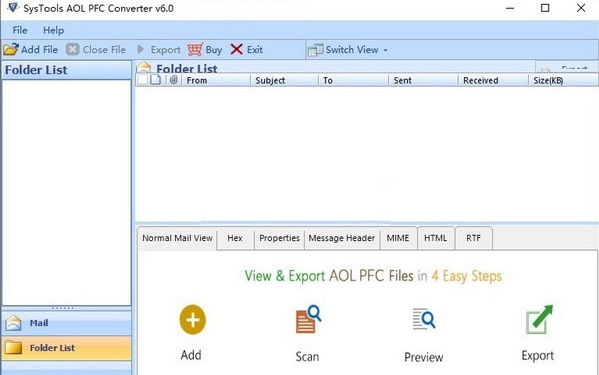Open the File menu
The width and height of the screenshot is (599, 375).
[x=20, y=30]
